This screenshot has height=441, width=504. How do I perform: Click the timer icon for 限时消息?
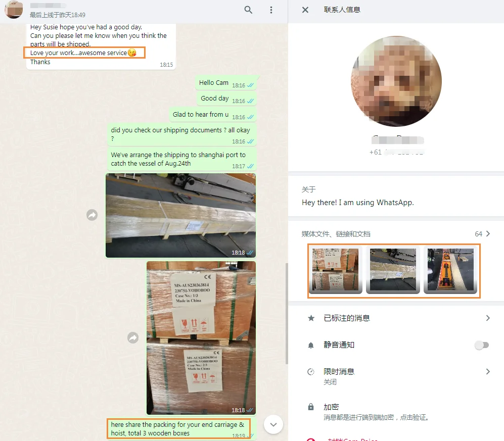point(311,372)
